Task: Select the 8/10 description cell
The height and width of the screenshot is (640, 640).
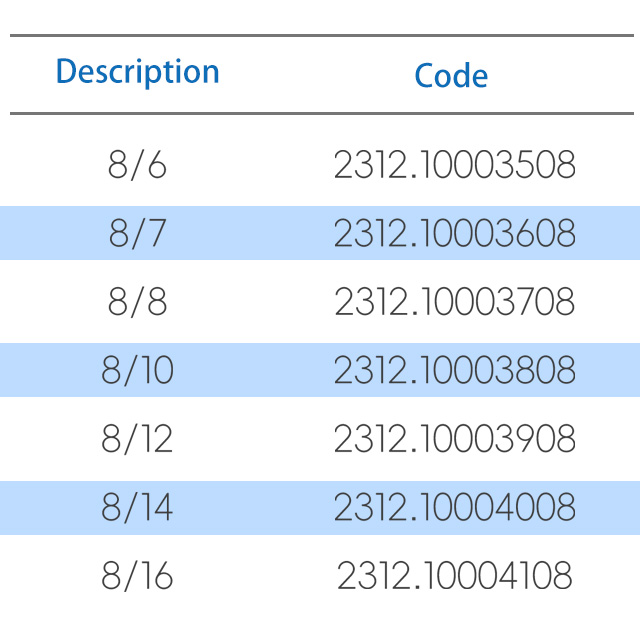Action: pyautogui.click(x=137, y=370)
